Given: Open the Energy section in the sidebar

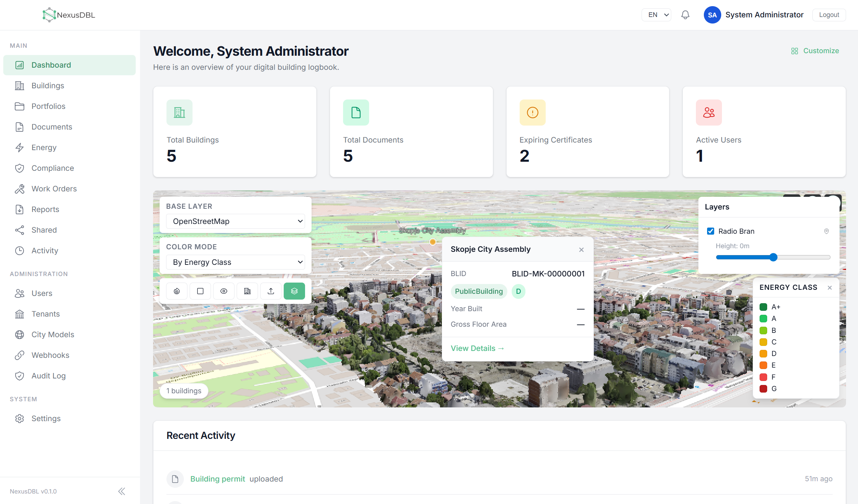Looking at the screenshot, I should tap(69, 148).
